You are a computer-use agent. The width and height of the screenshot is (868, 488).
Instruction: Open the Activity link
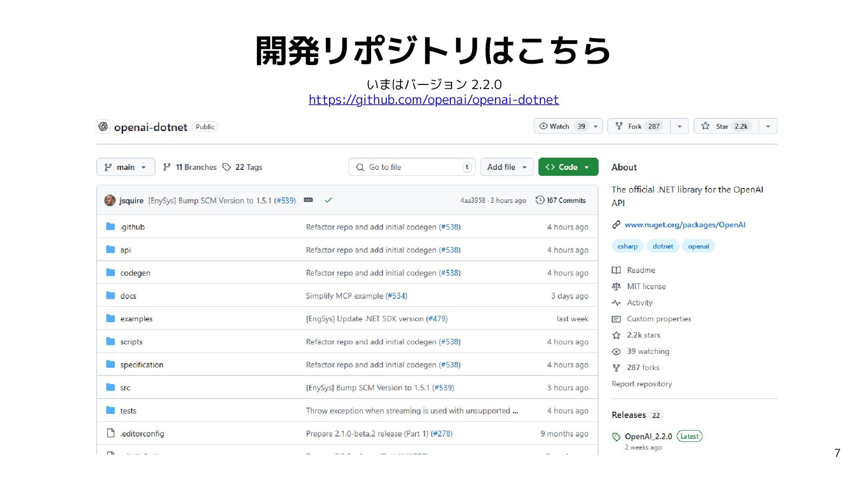pos(640,303)
